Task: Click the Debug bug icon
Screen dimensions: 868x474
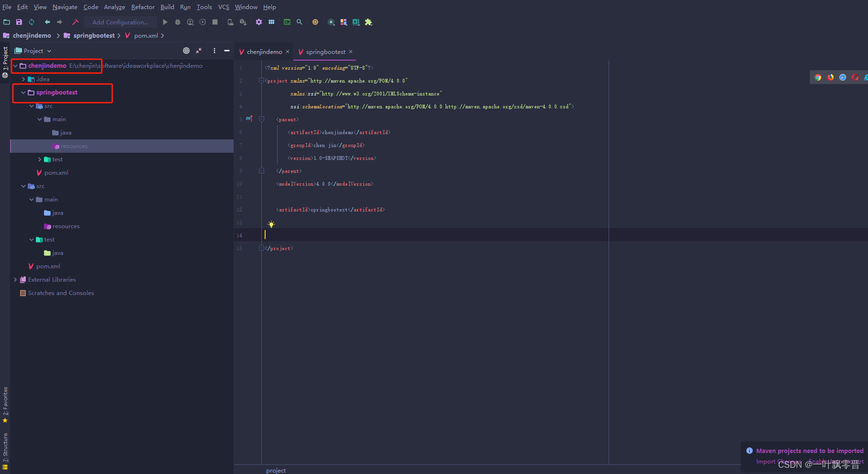Action: coord(178,22)
